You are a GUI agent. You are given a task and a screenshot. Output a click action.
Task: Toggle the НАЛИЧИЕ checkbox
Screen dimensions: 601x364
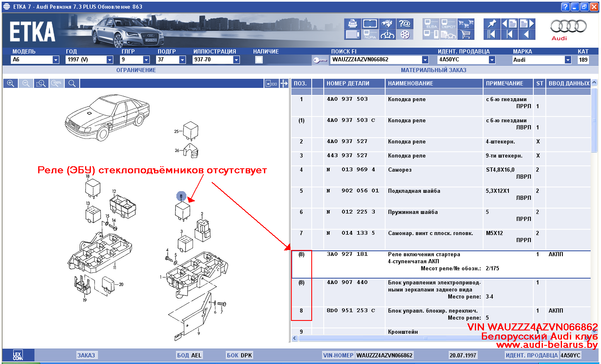coord(259,60)
